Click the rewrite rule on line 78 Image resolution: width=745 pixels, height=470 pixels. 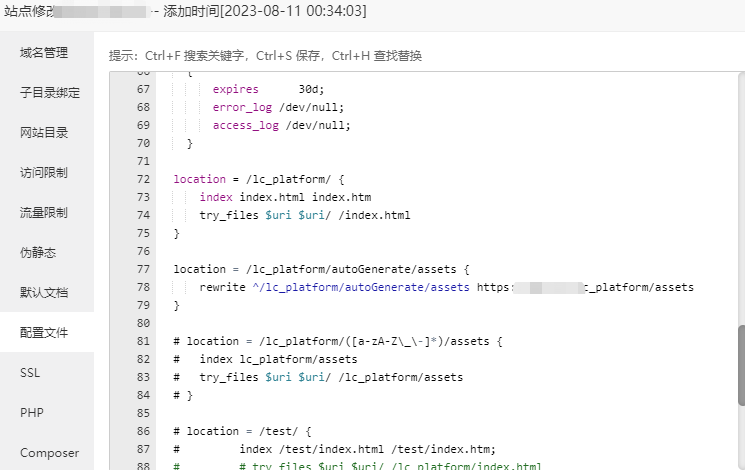[447, 287]
